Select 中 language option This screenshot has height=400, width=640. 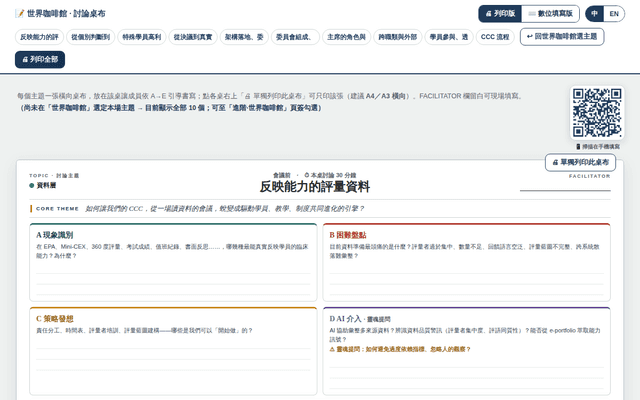[x=595, y=14]
